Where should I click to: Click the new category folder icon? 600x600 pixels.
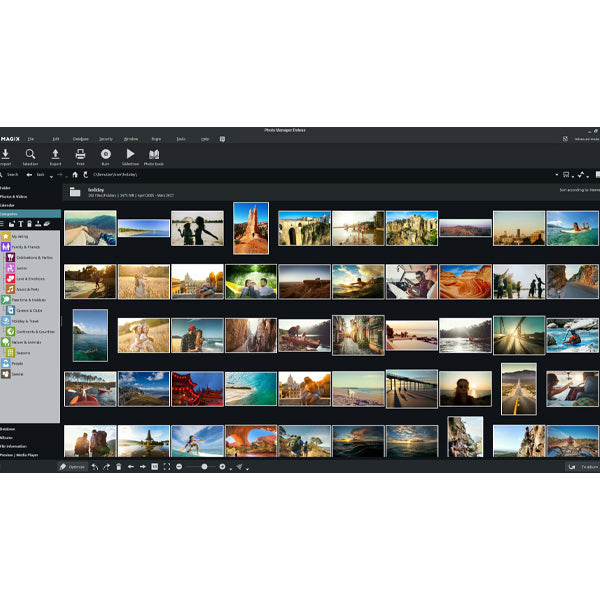point(12,224)
